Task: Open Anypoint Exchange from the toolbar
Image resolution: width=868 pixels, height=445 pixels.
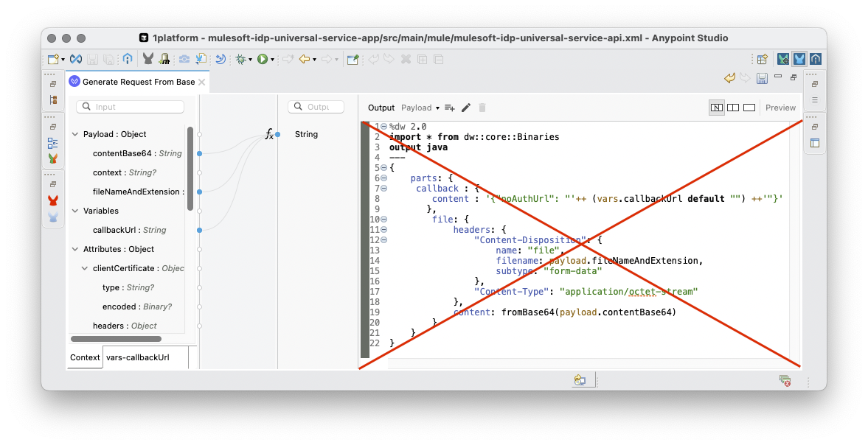Action: pos(75,59)
